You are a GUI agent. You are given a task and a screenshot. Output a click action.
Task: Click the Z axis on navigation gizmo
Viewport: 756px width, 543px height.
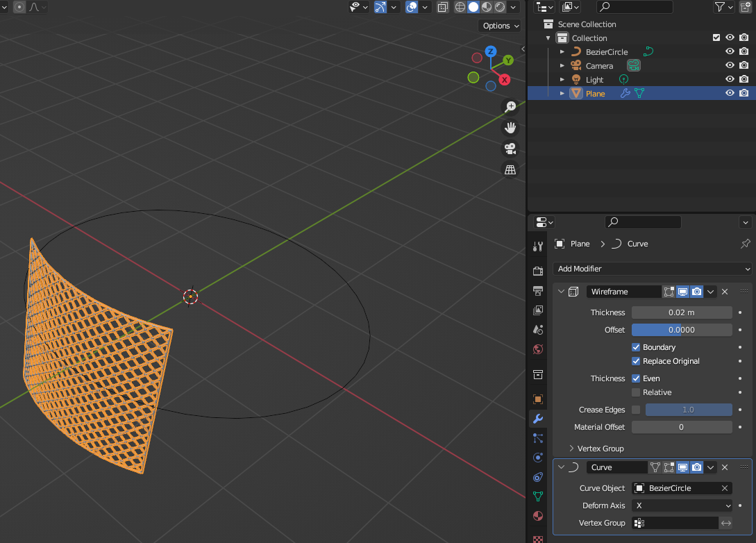491,51
